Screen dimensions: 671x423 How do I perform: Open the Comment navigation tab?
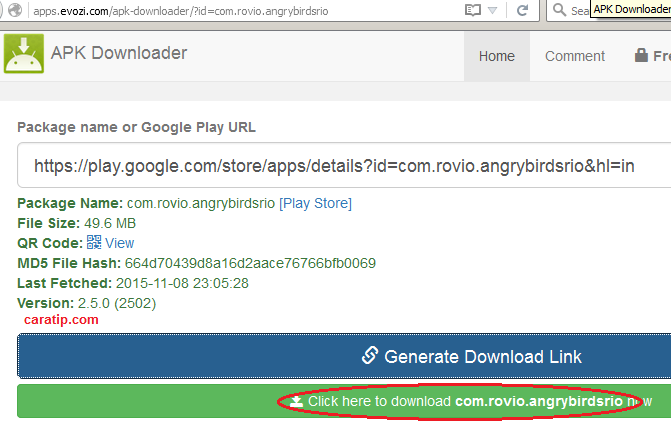coord(575,56)
